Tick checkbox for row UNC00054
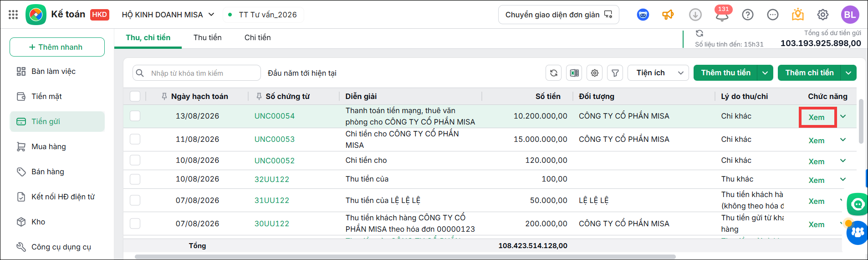The height and width of the screenshot is (260, 868). (135, 116)
